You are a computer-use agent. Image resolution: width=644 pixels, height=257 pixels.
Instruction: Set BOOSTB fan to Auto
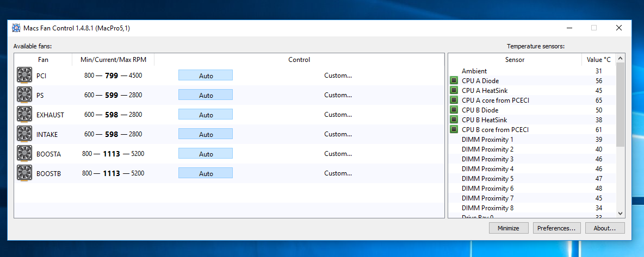pos(206,173)
